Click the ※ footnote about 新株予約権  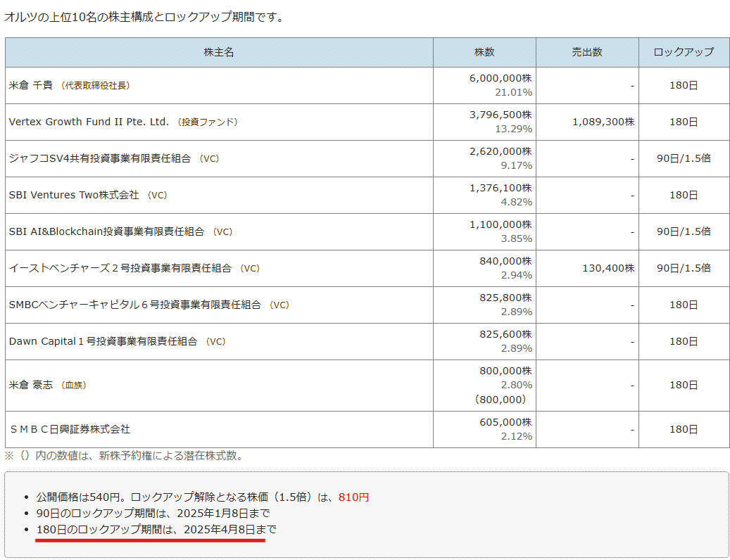pos(124,456)
